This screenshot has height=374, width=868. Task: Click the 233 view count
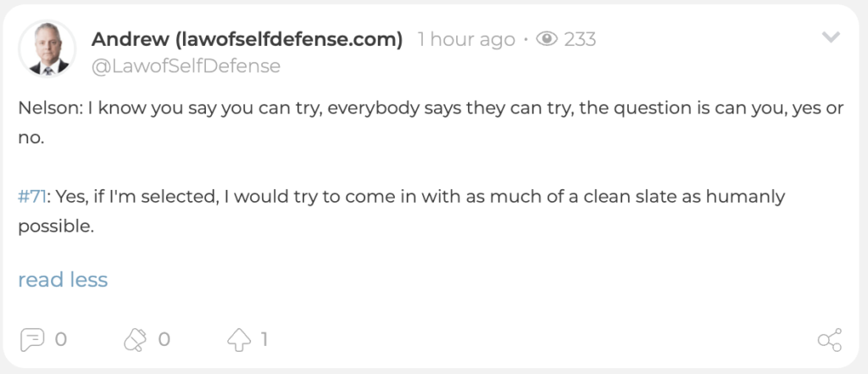pos(580,39)
